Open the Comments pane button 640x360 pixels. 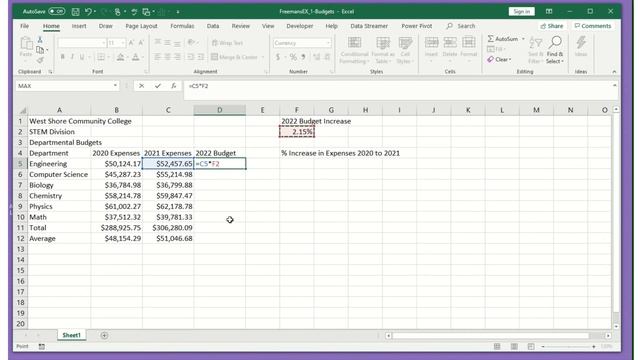point(593,26)
